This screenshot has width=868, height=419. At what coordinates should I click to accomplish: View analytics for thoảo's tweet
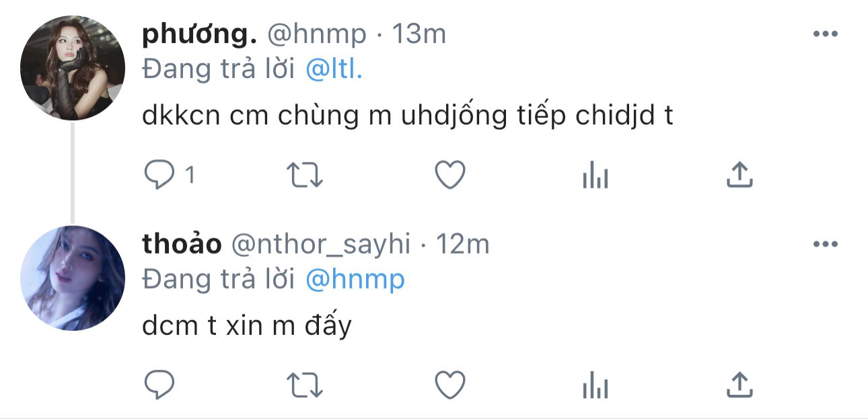tap(595, 386)
